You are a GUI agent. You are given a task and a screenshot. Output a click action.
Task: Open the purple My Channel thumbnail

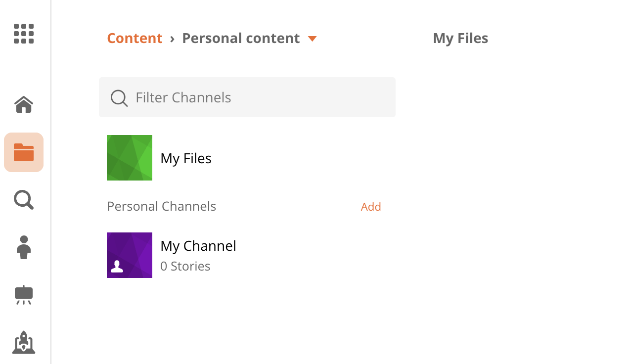(130, 255)
